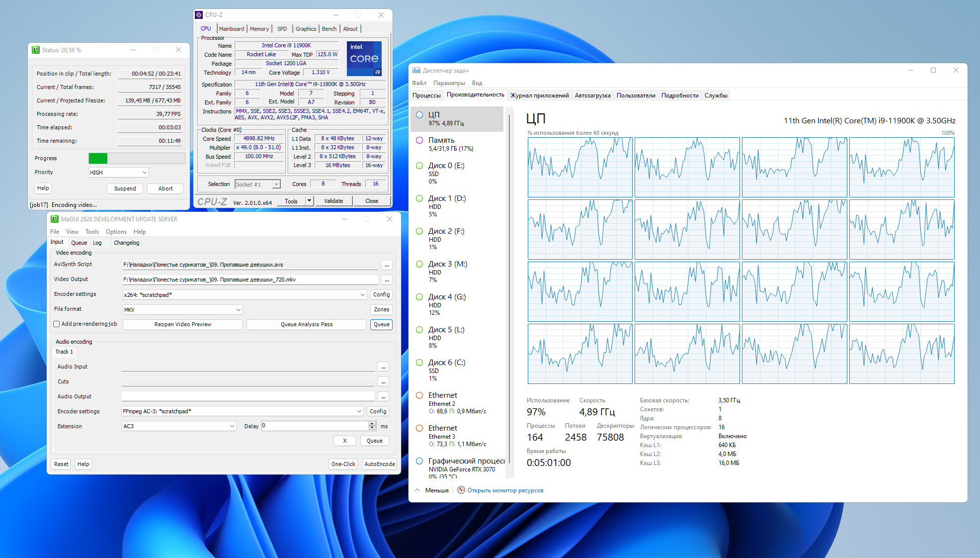980x558 pixels.
Task: Expand the File format MKV combo box
Action: click(x=239, y=309)
